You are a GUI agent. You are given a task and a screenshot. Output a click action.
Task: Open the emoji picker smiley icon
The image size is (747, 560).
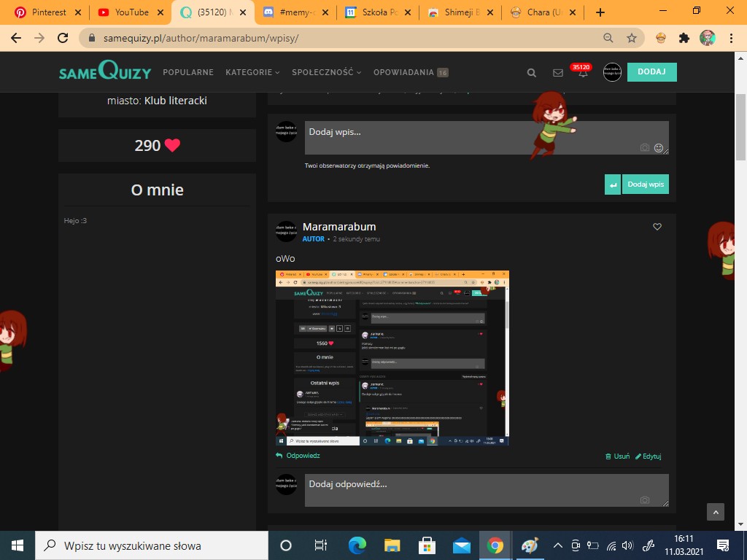659,148
